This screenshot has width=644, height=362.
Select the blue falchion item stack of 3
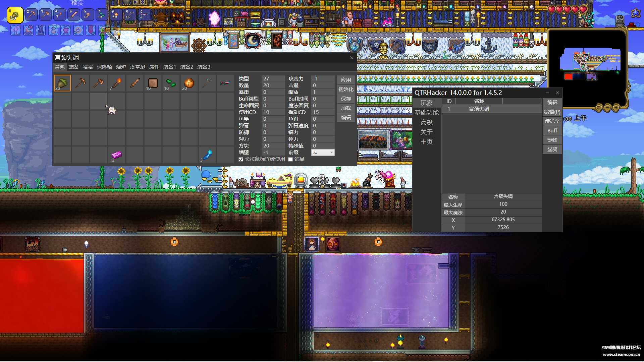point(207,155)
